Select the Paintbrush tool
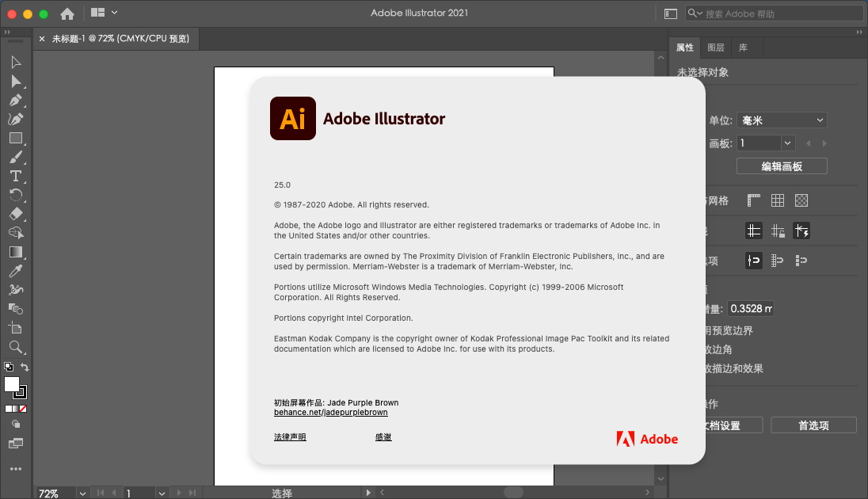868x499 pixels. [x=16, y=158]
